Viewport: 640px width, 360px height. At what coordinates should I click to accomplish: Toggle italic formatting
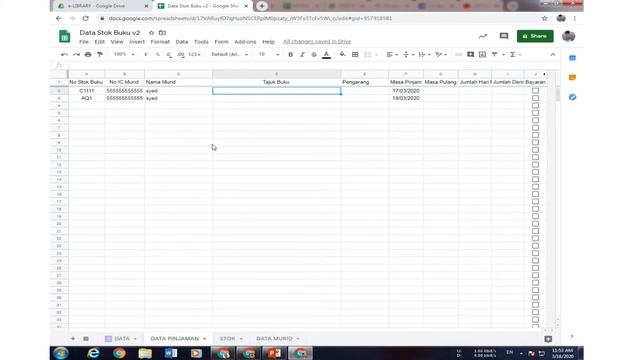(x=302, y=54)
